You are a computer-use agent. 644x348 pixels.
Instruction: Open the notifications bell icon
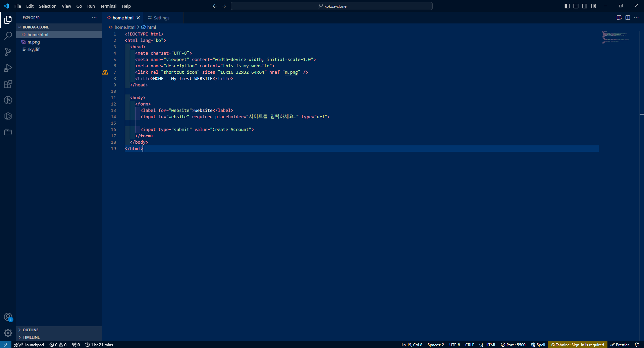pos(637,345)
